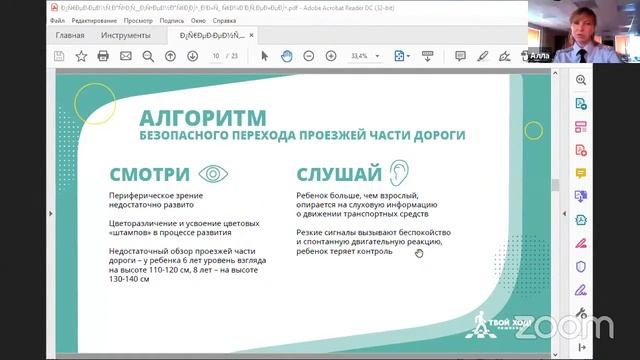Open Create PDF red tool icon
Screen dimensions: 640x360
coord(581,150)
